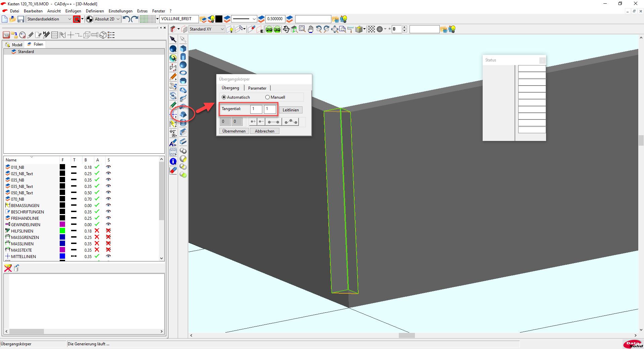The height and width of the screenshot is (349, 644).
Task: Expand the Absolut 2D dropdown
Action: click(x=118, y=19)
